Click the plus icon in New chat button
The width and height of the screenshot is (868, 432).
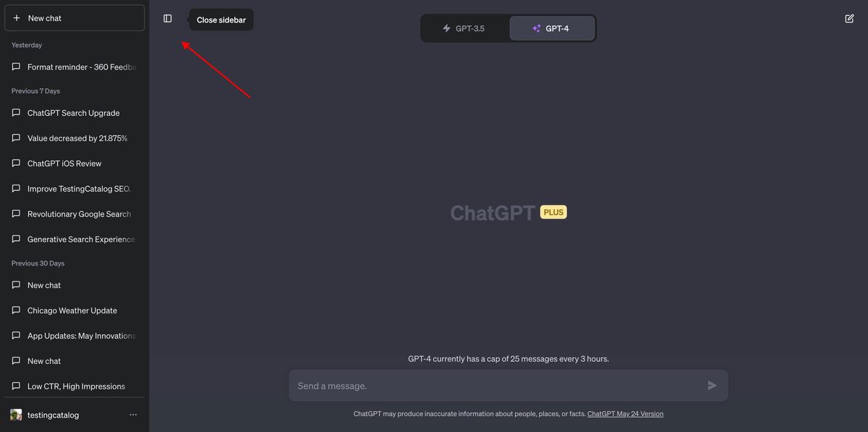pos(17,18)
